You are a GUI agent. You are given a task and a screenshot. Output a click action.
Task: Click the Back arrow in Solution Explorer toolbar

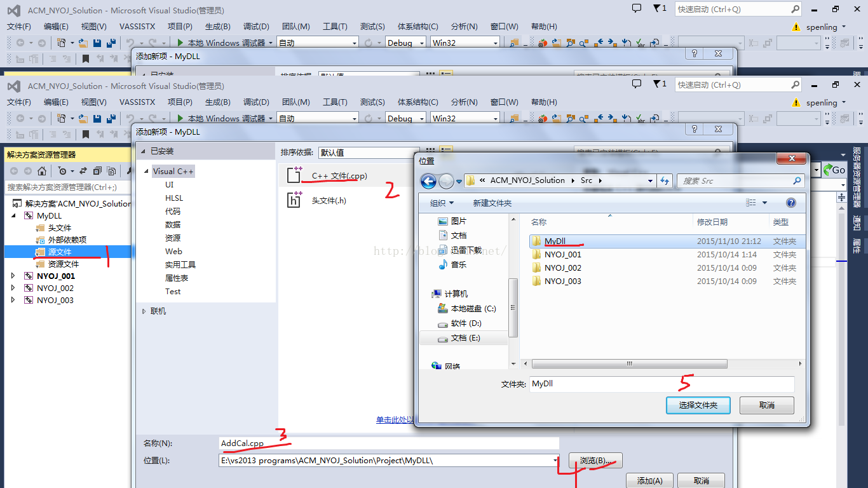click(13, 171)
